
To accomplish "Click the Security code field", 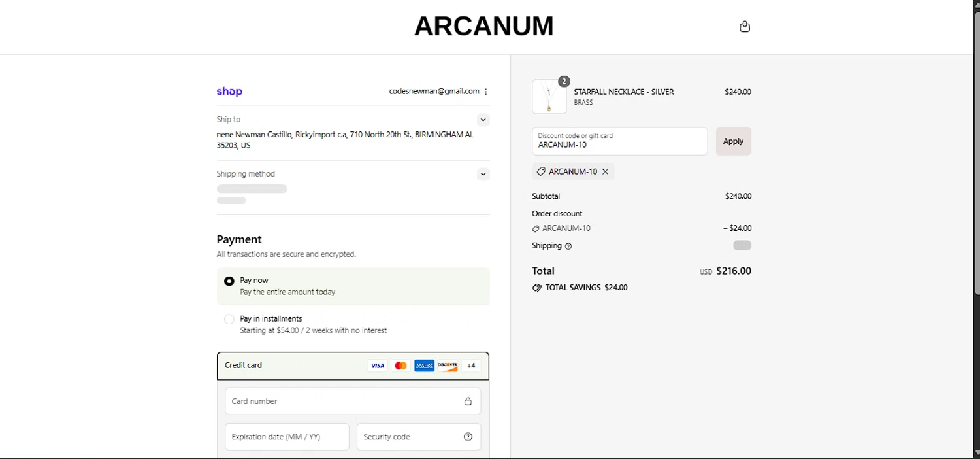I will (419, 437).
